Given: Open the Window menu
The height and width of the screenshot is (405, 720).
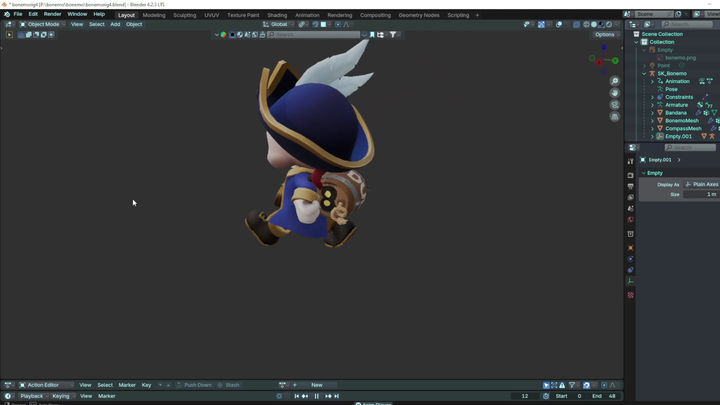Looking at the screenshot, I should (x=77, y=14).
